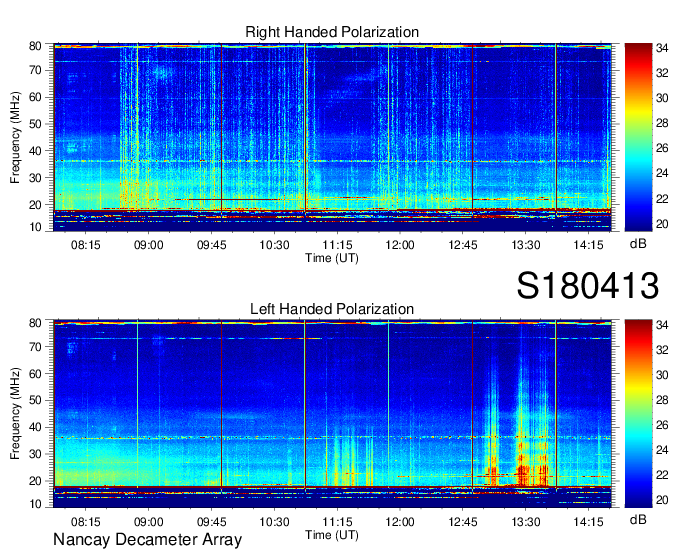Click the 10:30 tick on Right Handed time axis

pos(274,245)
